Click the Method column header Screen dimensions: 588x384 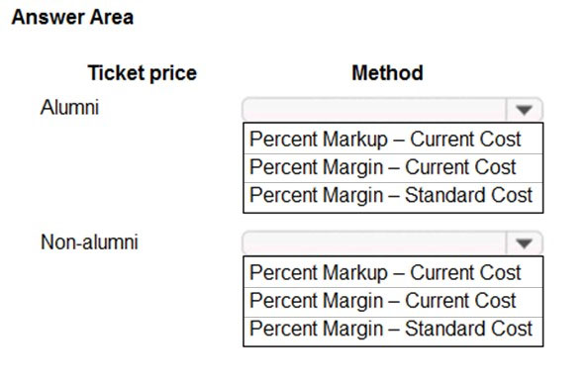click(387, 72)
